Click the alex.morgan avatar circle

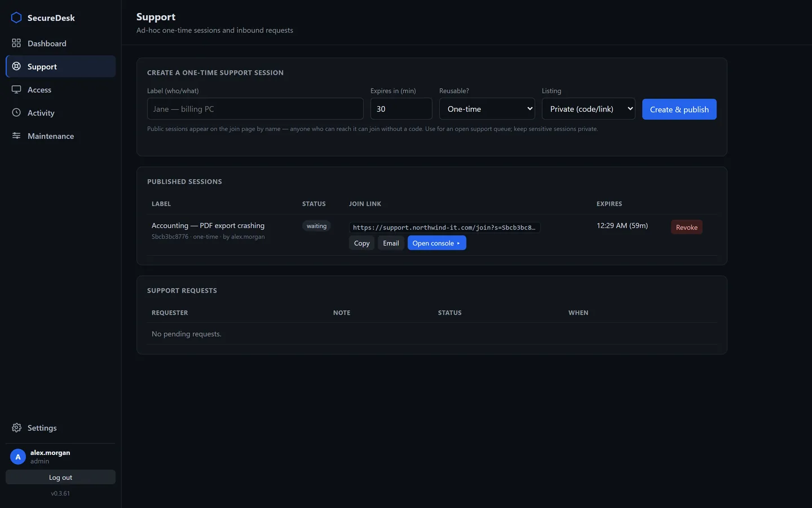click(18, 457)
